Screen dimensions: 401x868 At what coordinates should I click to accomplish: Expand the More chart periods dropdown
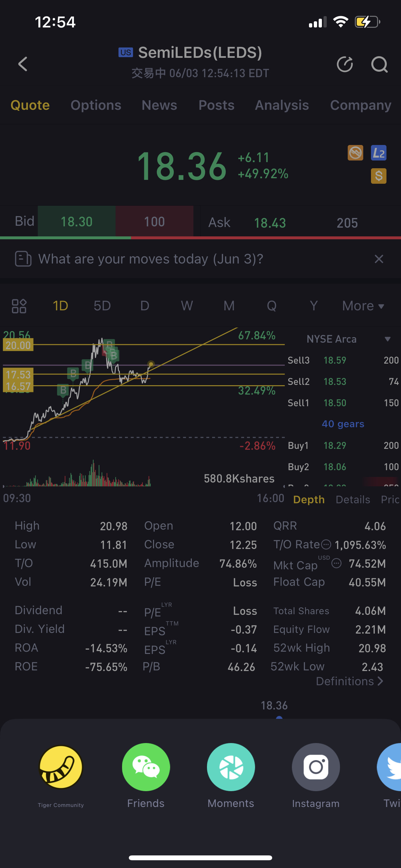pos(363,306)
